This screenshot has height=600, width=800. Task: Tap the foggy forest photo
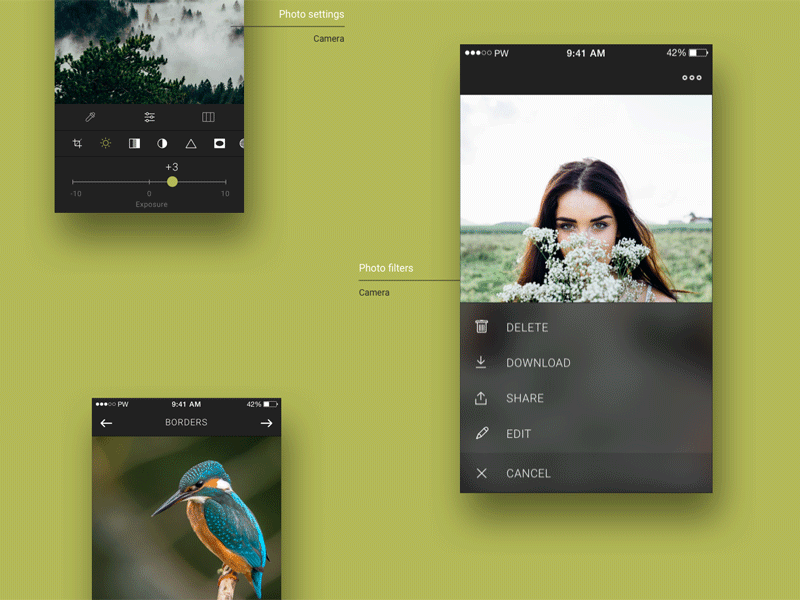(x=149, y=52)
